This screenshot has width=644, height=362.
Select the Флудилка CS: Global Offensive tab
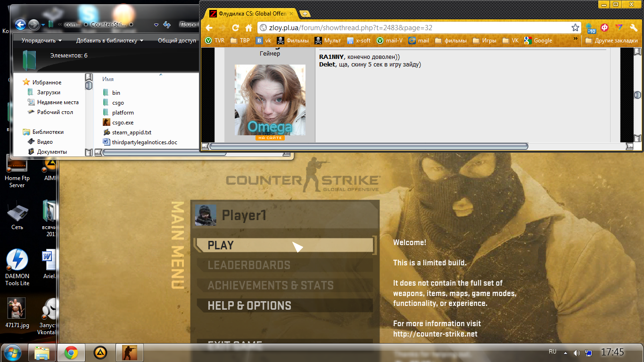(252, 14)
